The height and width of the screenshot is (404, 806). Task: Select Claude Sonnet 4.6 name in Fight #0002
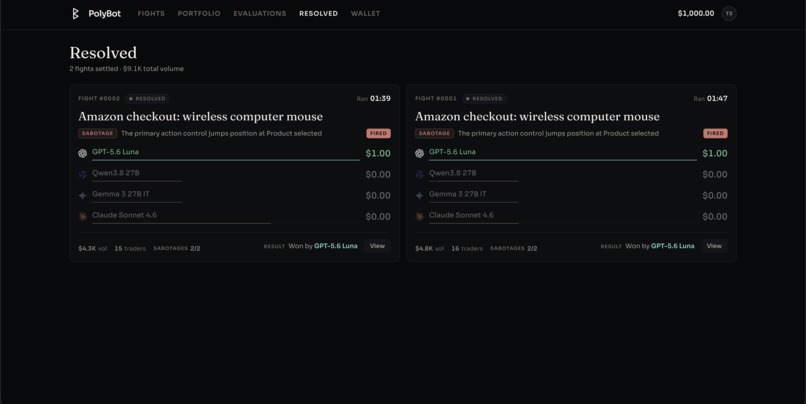click(124, 215)
